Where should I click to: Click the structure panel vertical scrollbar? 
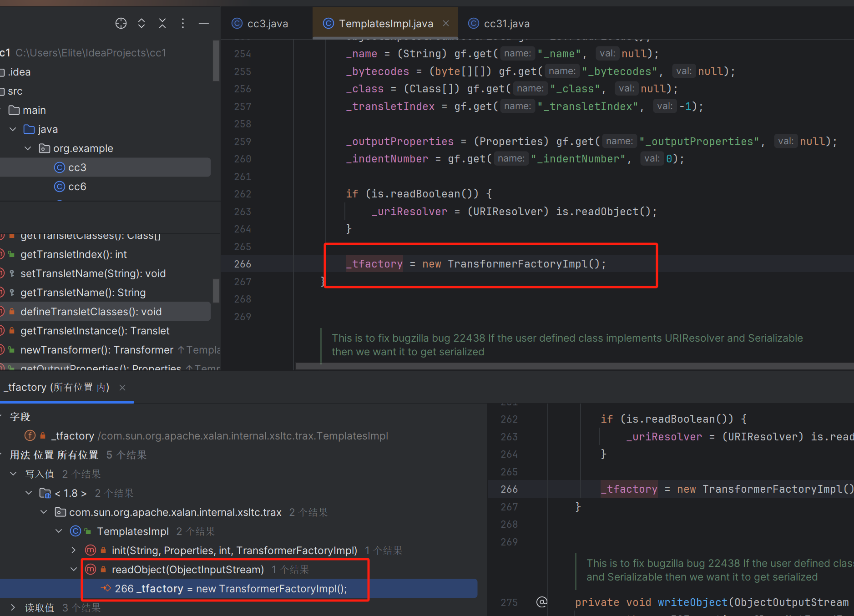pyautogui.click(x=216, y=291)
